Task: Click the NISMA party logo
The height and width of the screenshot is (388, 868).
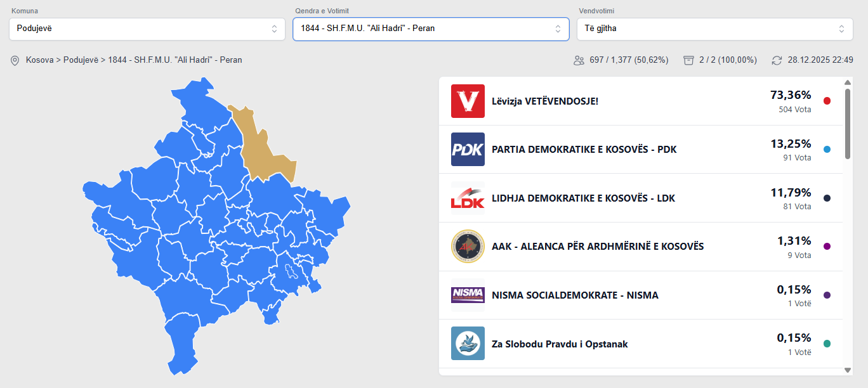Action: coord(468,295)
